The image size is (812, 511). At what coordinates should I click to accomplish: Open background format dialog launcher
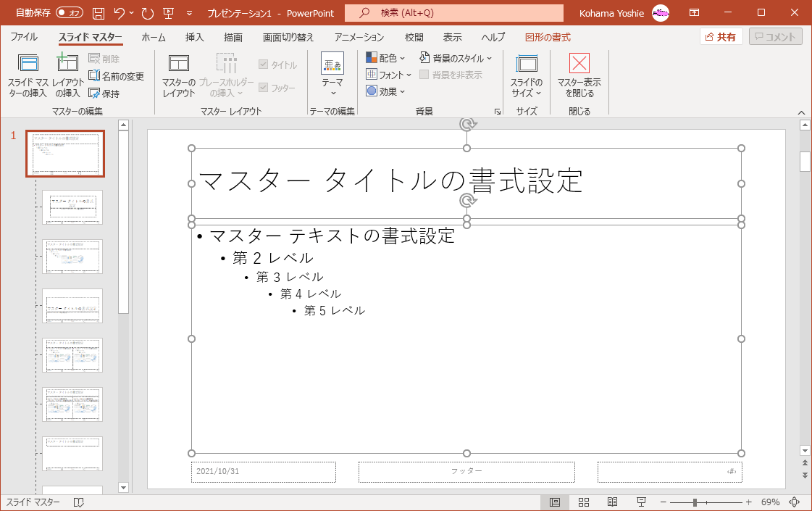(x=497, y=112)
